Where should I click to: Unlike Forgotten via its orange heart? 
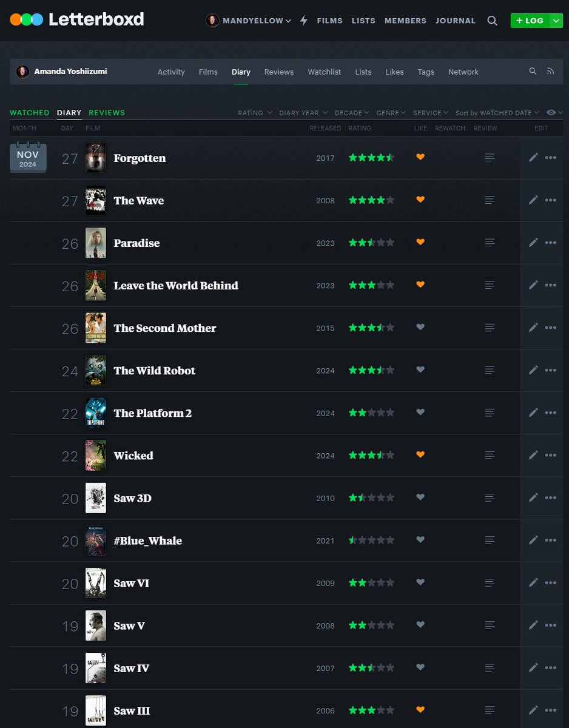tap(420, 157)
